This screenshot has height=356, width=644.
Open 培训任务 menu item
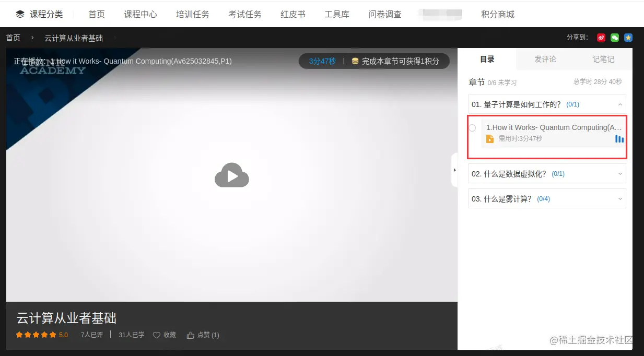(x=193, y=15)
